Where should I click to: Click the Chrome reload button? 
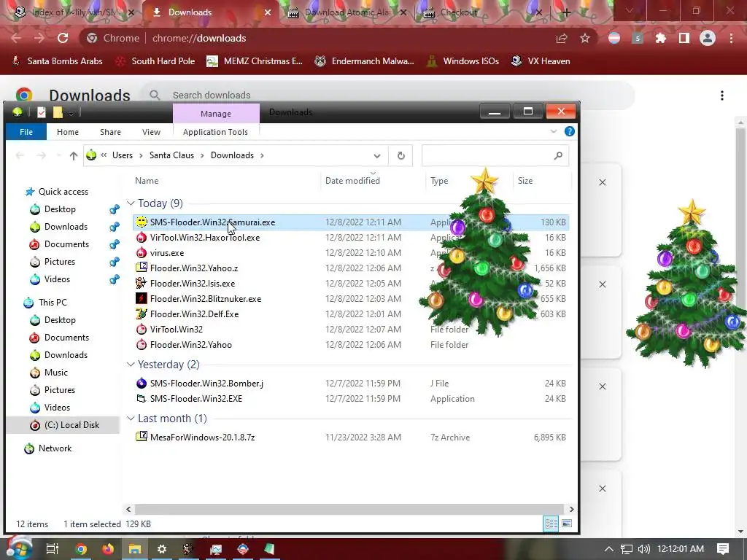coord(63,38)
